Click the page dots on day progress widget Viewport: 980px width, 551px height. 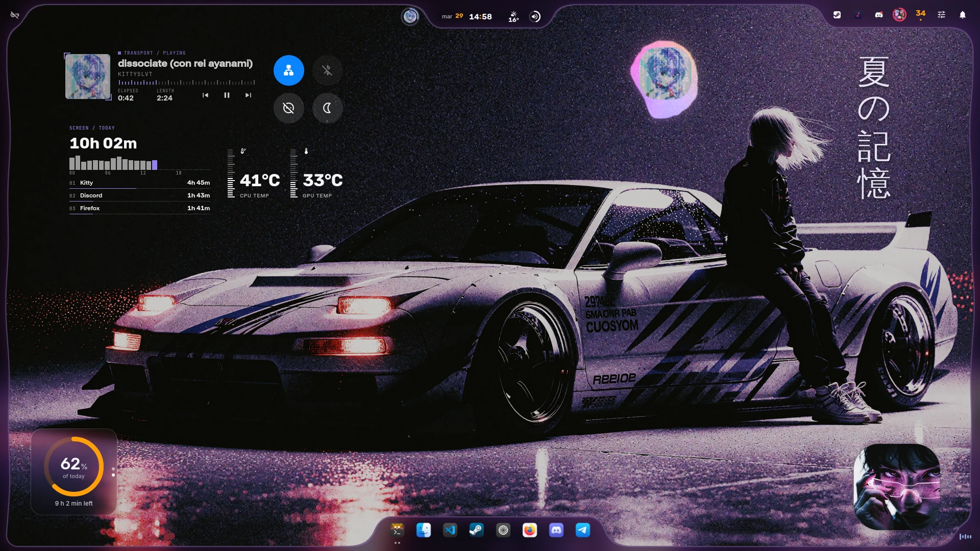[113, 472]
